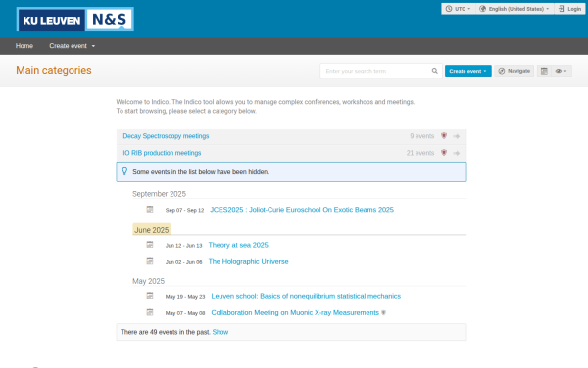
Task: Click the calendar icon beside Leuven school event
Action: pos(150,296)
